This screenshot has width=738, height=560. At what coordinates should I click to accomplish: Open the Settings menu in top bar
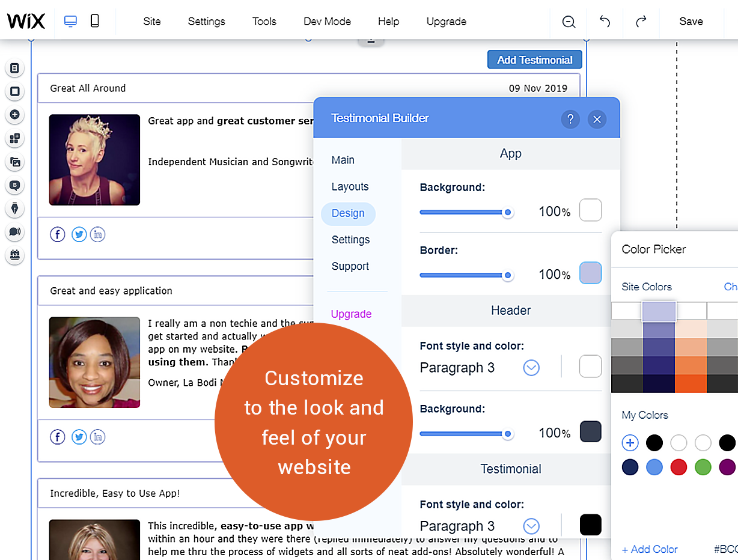point(206,22)
